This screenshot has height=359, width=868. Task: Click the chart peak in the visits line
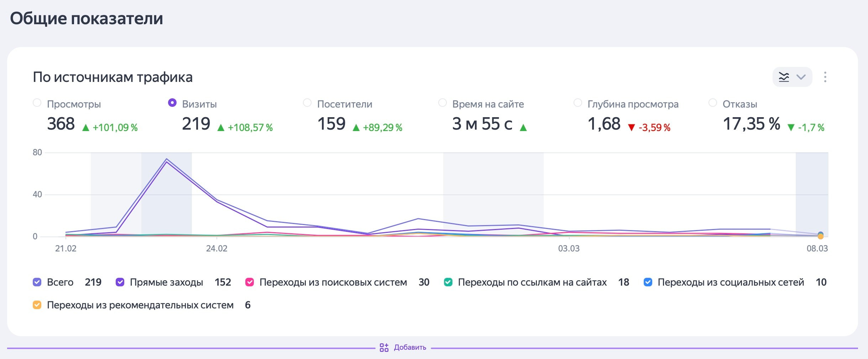pyautogui.click(x=167, y=159)
